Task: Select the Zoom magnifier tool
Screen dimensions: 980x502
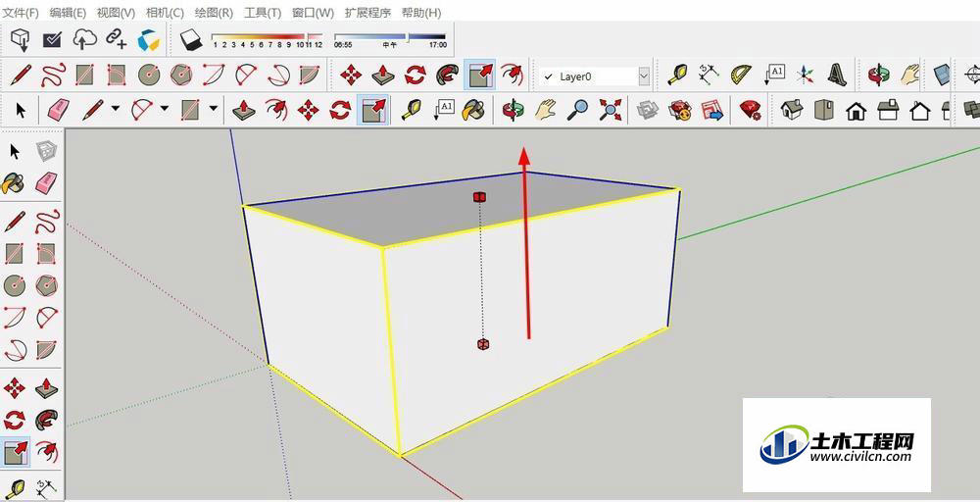Action: 577,111
